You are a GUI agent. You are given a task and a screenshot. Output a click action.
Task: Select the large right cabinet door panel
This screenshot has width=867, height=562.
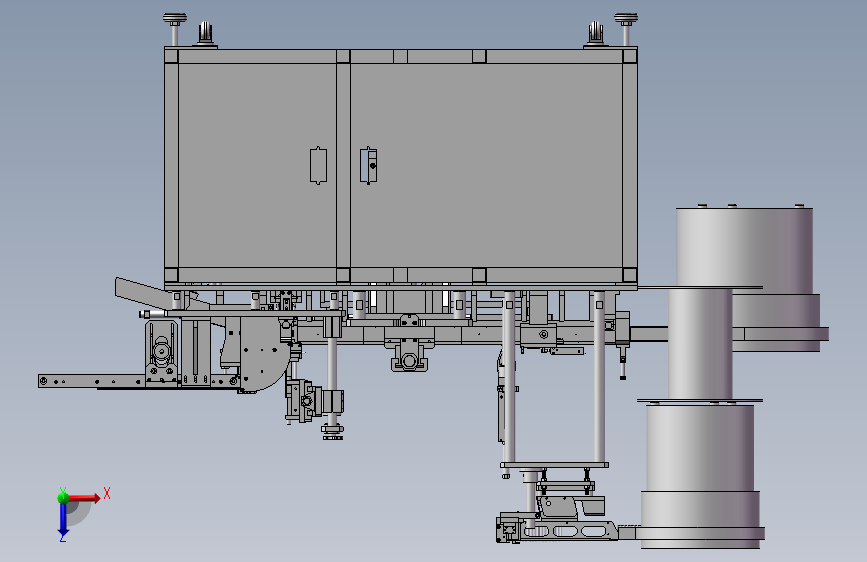[x=487, y=165]
